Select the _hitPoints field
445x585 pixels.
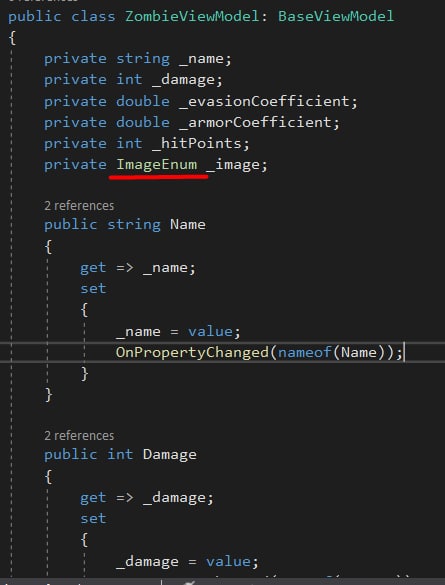[197, 144]
